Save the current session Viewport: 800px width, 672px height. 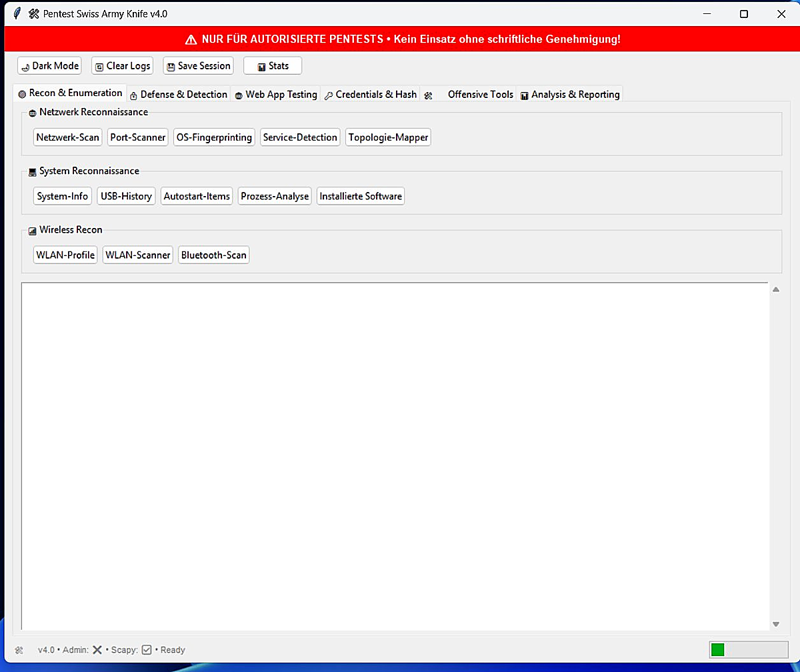[199, 66]
